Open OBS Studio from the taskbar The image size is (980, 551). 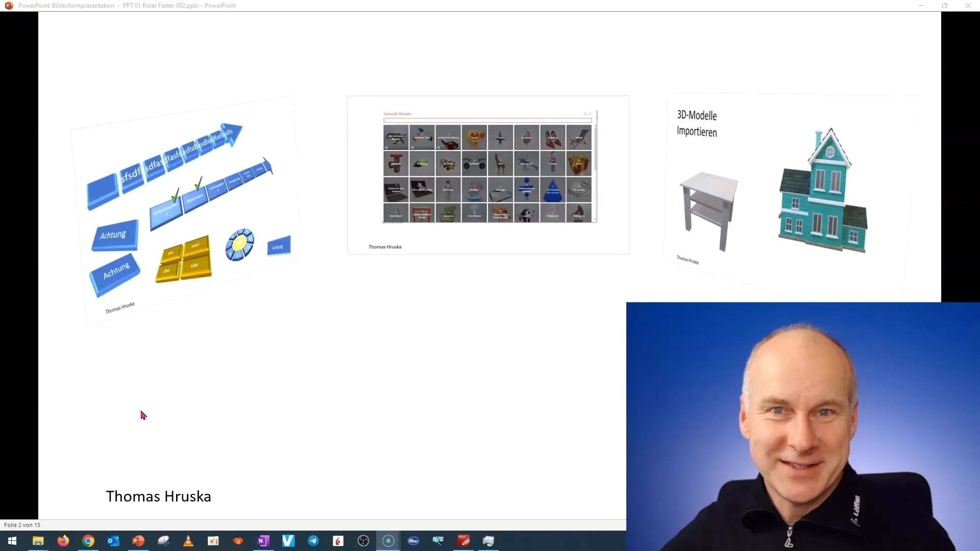(363, 541)
